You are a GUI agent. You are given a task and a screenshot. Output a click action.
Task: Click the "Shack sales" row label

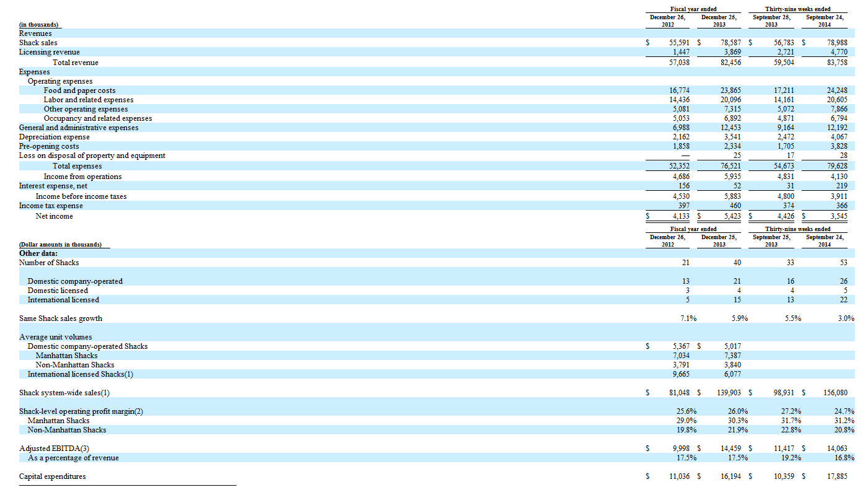point(38,43)
